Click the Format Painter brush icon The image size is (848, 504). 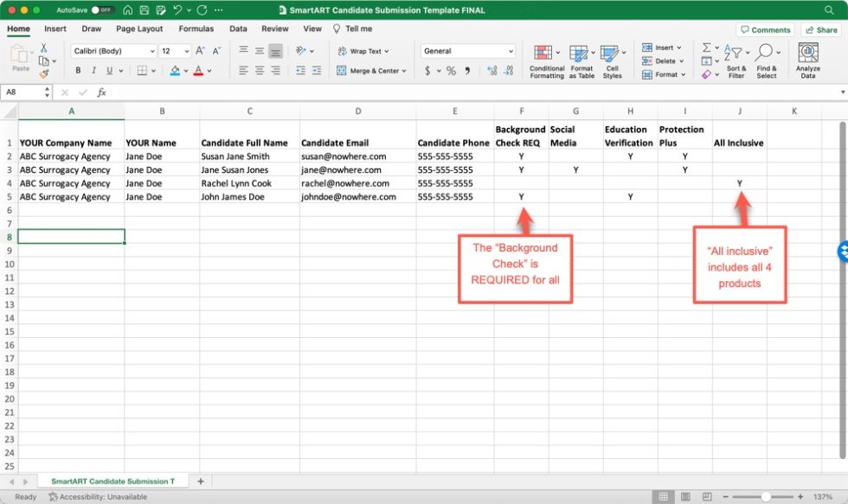[44, 74]
